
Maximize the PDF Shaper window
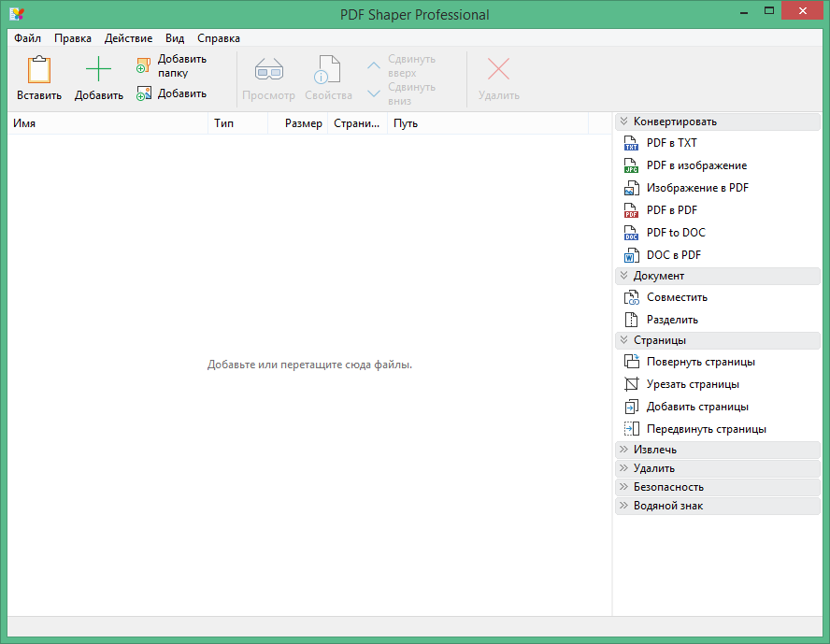[769, 11]
